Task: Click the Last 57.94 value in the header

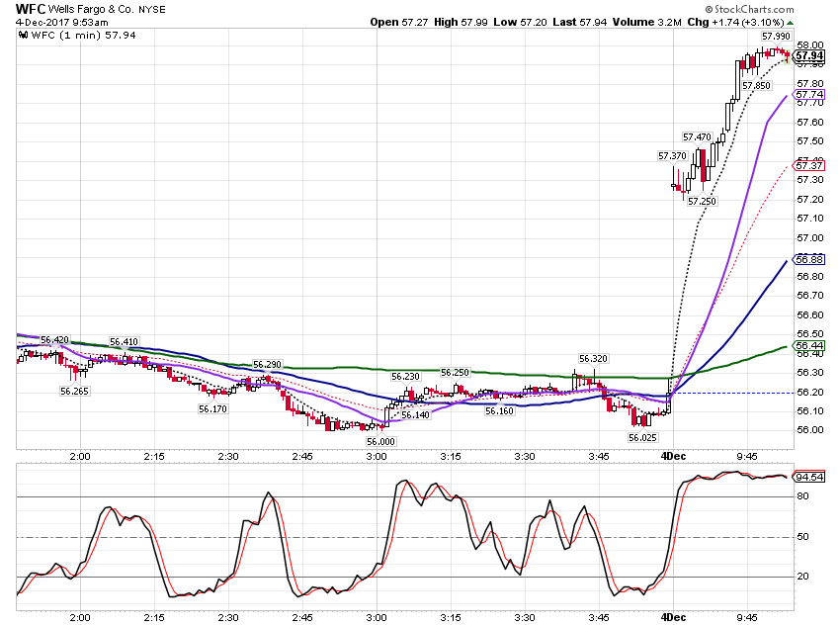Action: coord(580,22)
